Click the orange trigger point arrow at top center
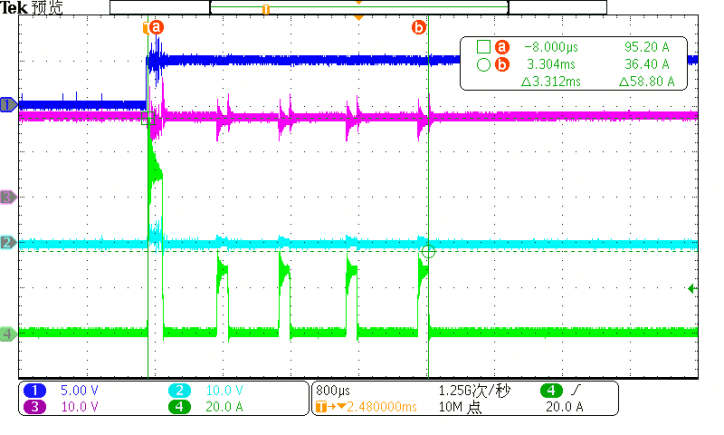The width and height of the screenshot is (724, 435). tap(358, 18)
